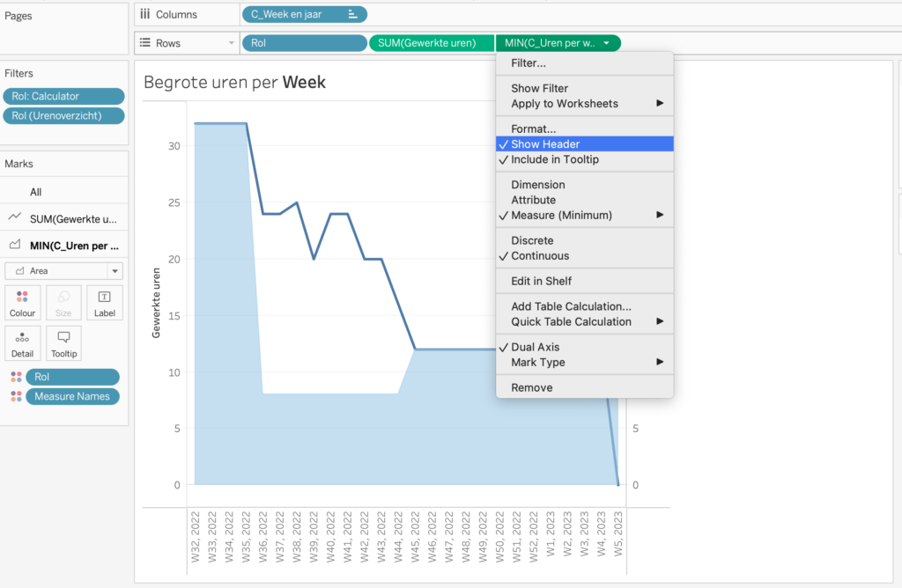Click the sort icon on C_Week en jaar pill

coord(353,14)
